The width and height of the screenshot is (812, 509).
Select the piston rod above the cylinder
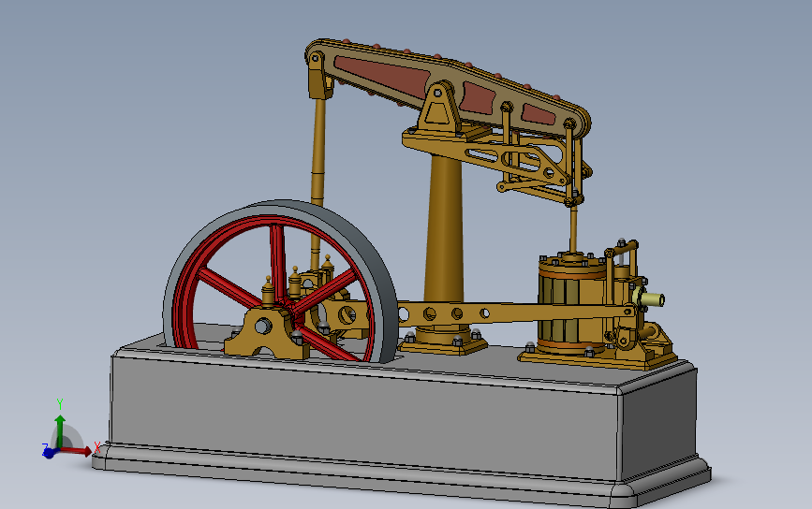(573, 228)
